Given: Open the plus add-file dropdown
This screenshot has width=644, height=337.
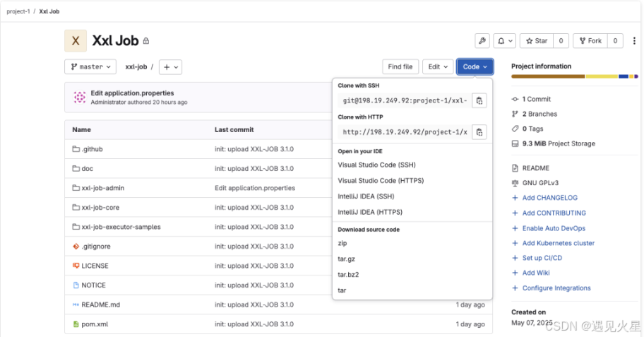Looking at the screenshot, I should [x=170, y=67].
